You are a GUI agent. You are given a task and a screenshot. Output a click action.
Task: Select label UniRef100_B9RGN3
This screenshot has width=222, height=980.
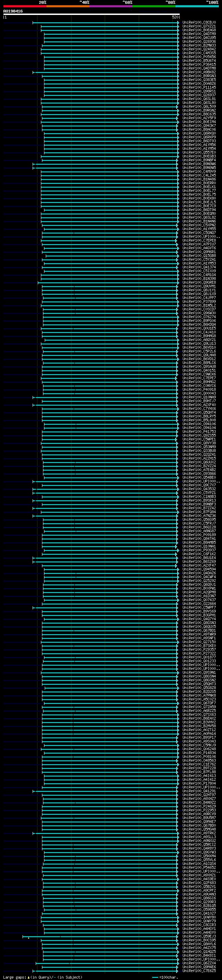tap(199, 76)
